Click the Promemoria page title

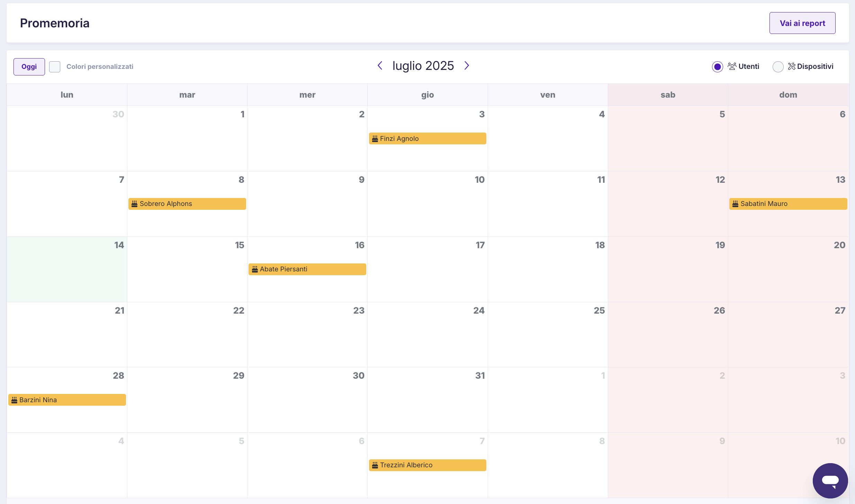click(x=55, y=23)
